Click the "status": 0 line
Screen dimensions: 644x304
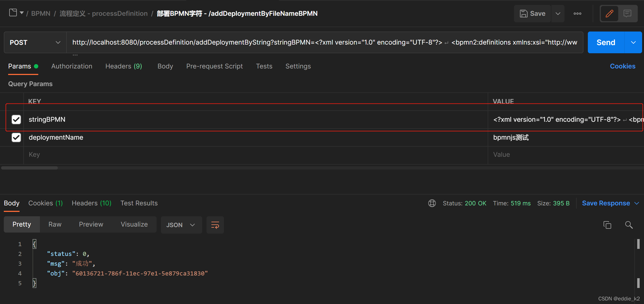68,254
